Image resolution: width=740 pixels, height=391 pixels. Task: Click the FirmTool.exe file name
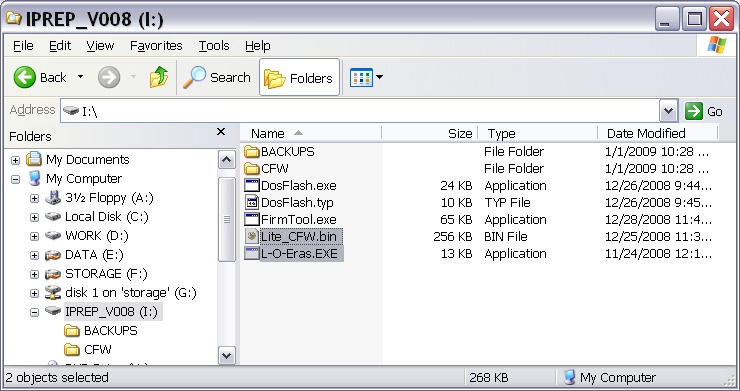tap(299, 220)
